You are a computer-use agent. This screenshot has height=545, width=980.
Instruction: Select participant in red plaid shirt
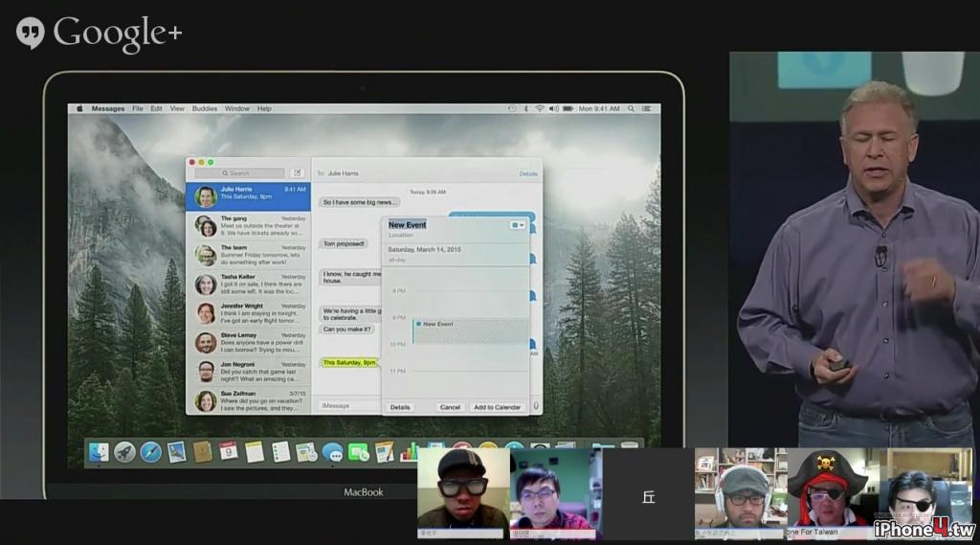pos(556,493)
